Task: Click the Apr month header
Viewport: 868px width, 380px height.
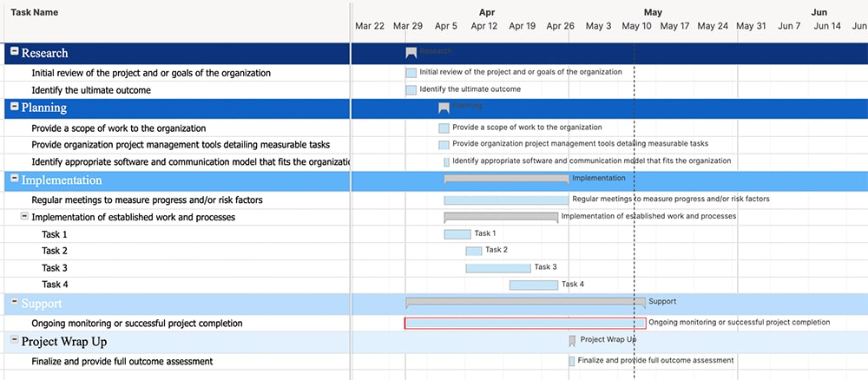Action: 487,12
